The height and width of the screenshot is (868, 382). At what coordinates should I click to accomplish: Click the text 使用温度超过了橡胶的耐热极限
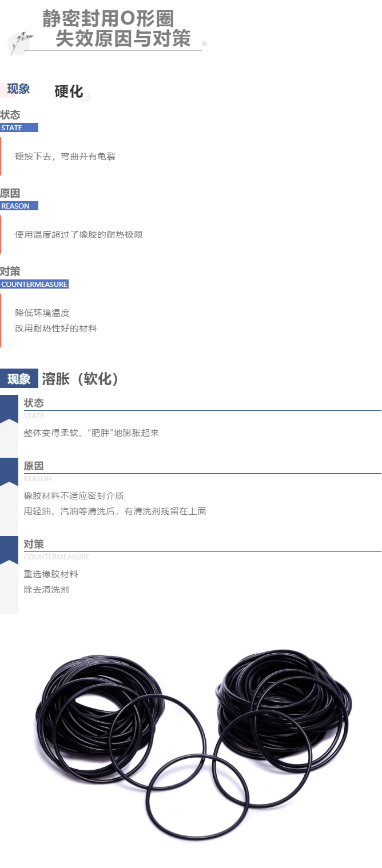click(79, 234)
